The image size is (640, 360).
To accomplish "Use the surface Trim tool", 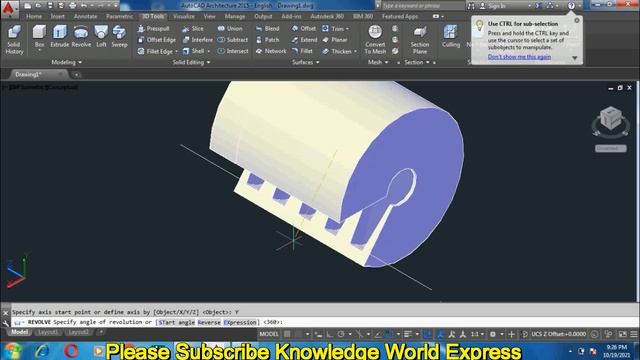I will pos(333,29).
